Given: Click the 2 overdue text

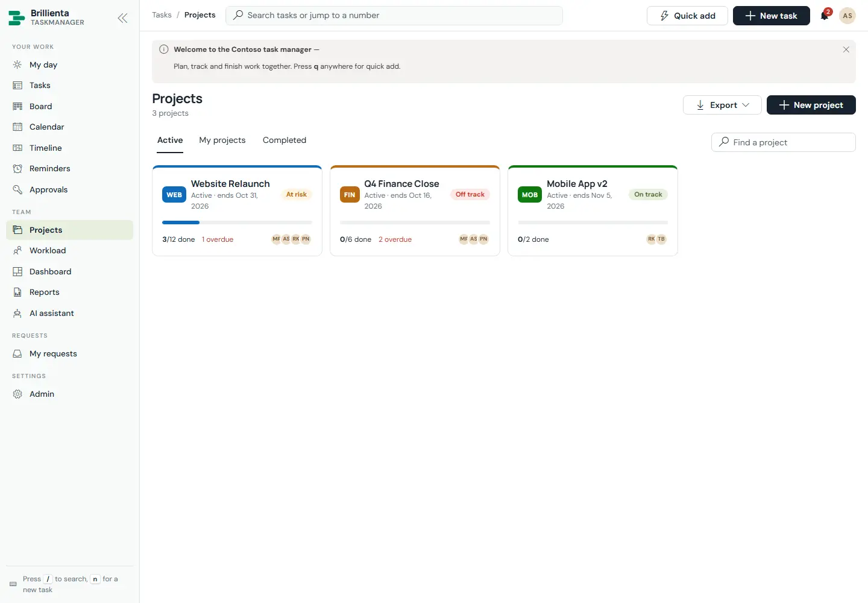Looking at the screenshot, I should point(395,239).
